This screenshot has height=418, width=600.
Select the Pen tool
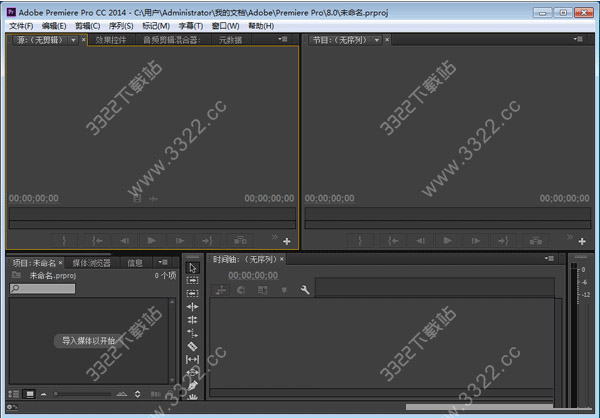(193, 385)
